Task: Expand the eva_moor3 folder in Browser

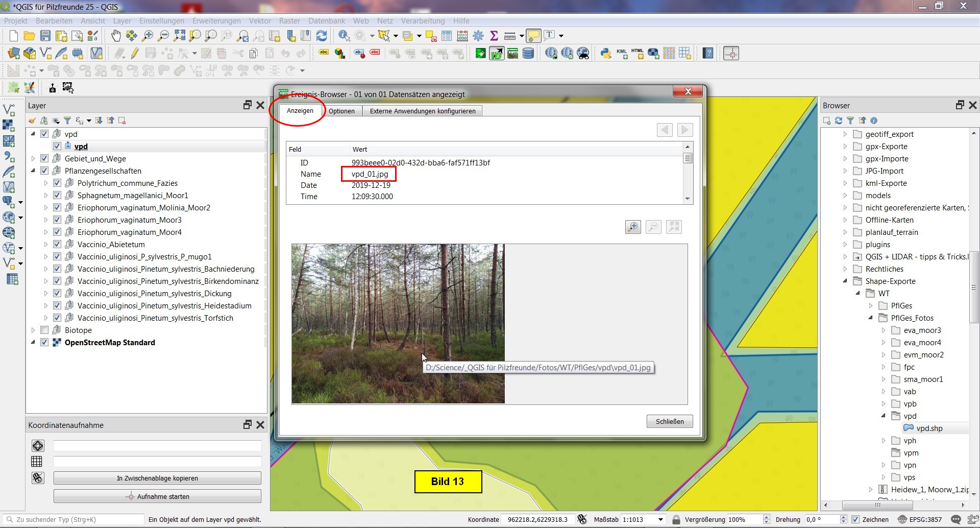Action: 884,330
